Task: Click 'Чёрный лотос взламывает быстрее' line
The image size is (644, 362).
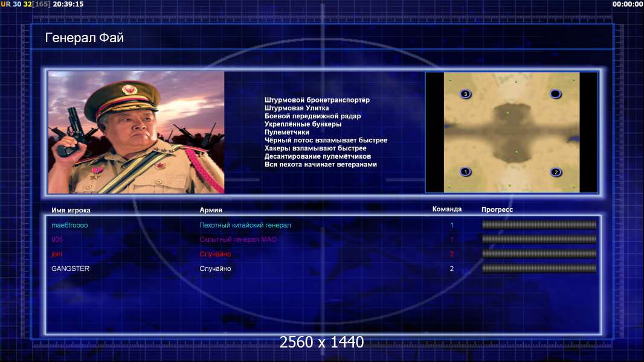Action: coord(326,140)
